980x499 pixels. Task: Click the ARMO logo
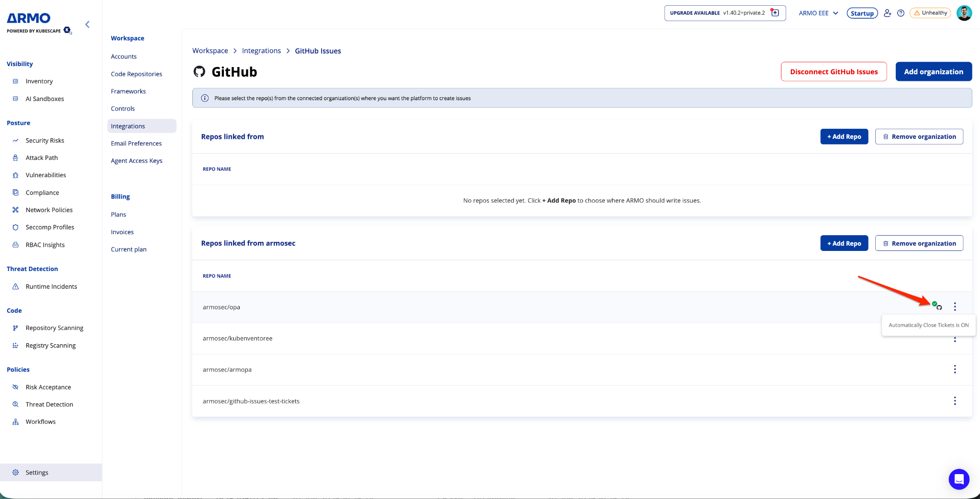click(x=29, y=18)
